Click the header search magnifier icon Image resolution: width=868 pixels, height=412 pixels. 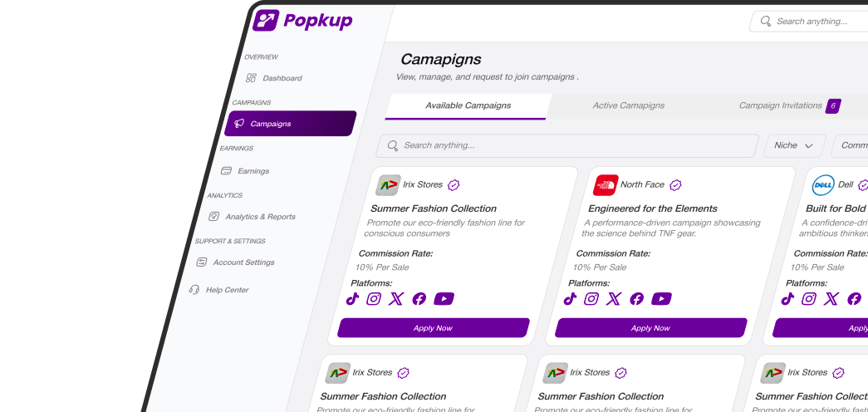766,22
